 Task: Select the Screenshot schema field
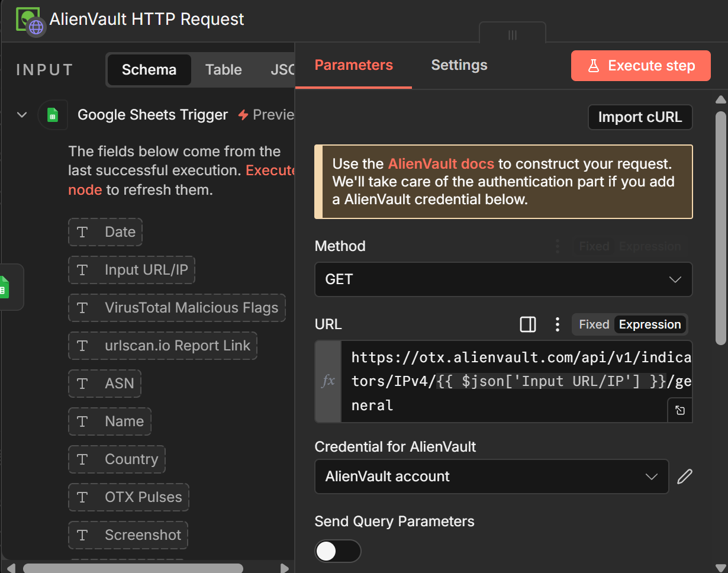point(128,535)
